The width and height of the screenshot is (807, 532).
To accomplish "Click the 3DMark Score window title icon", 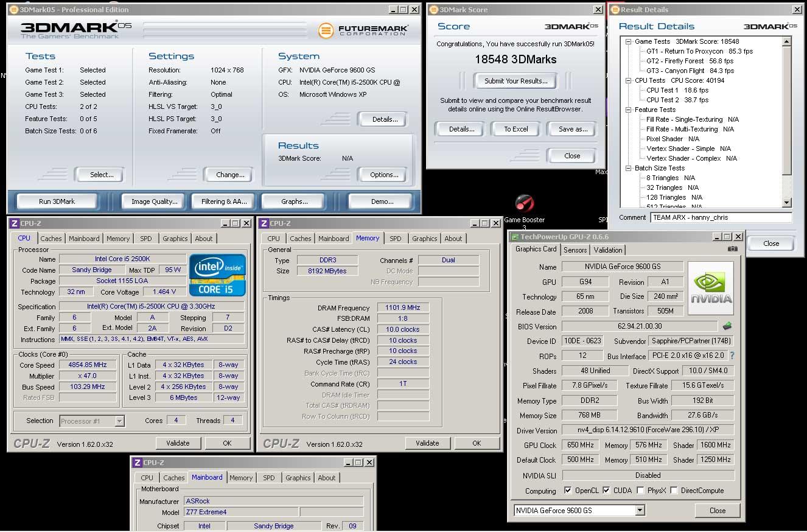I will click(x=432, y=10).
